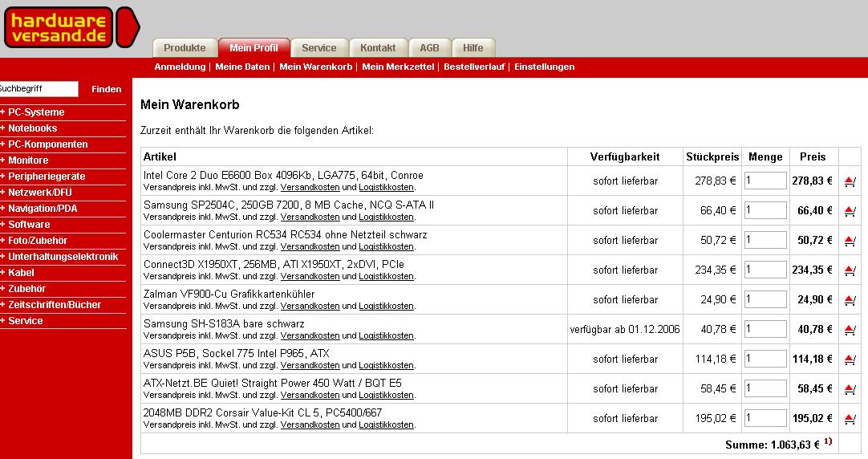868x459 pixels.
Task: Remove ASUS P5B motherboard from cart
Action: [850, 359]
